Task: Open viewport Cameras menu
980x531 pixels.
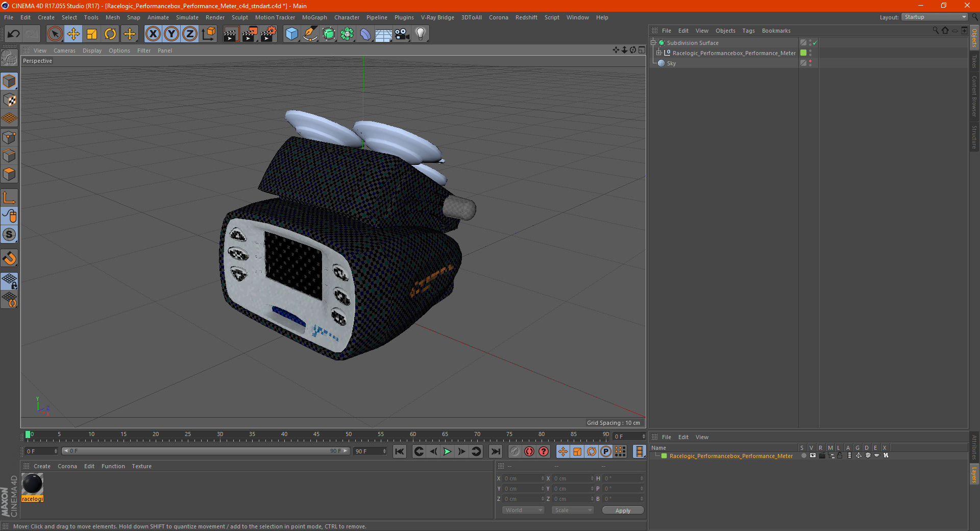Action: (x=64, y=51)
